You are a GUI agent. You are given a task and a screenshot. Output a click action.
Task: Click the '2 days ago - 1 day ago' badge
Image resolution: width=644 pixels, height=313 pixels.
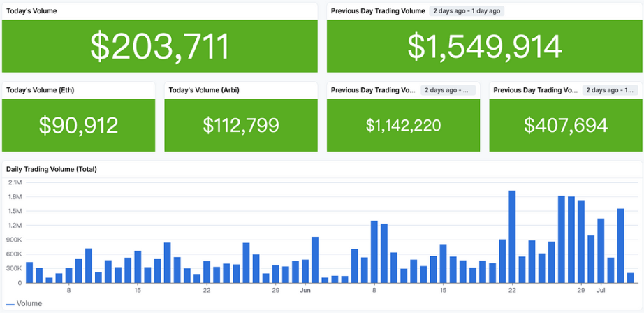[467, 11]
